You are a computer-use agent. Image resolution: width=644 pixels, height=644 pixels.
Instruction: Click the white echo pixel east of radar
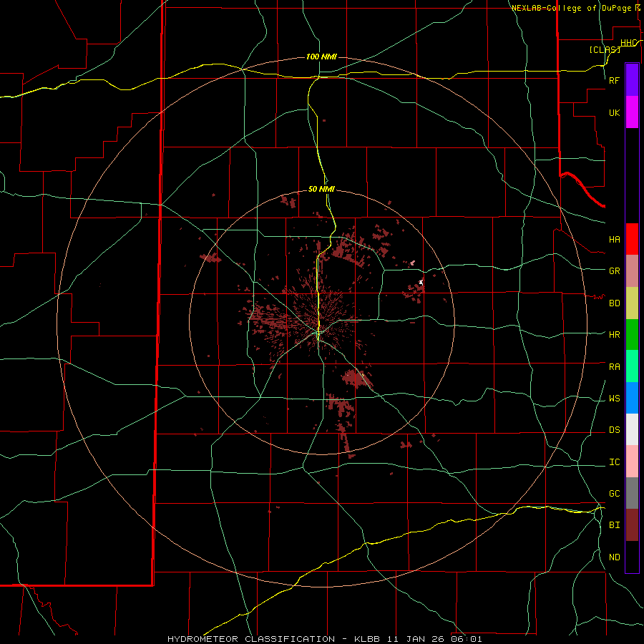(x=421, y=283)
